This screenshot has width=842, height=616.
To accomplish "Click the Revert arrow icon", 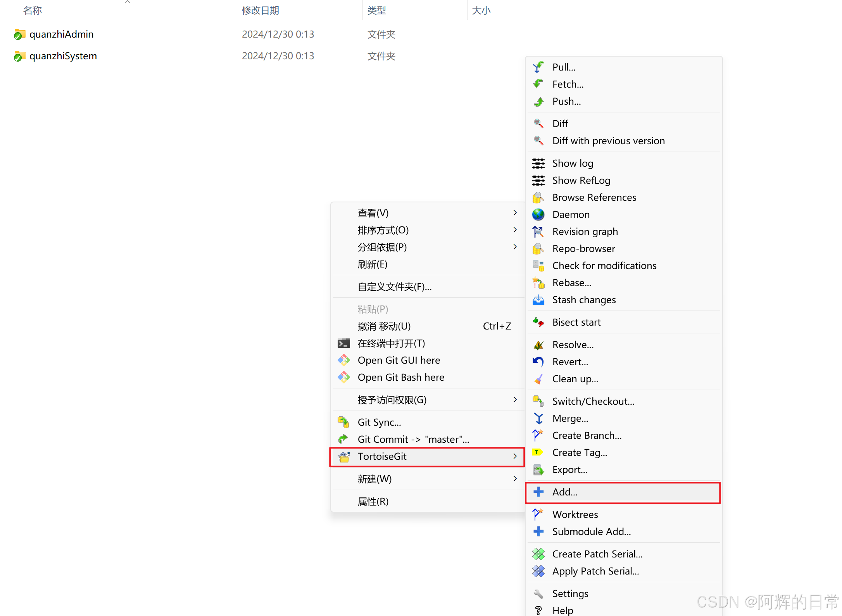I will coord(538,362).
